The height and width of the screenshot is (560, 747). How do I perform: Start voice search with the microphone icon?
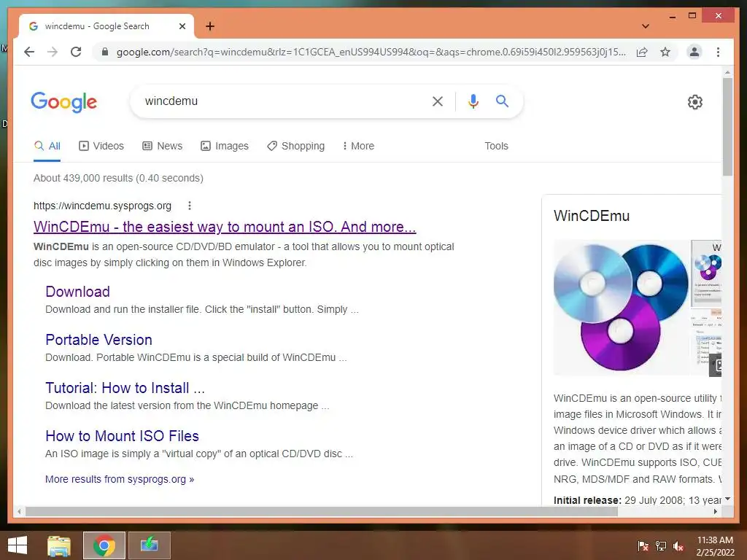pyautogui.click(x=473, y=101)
